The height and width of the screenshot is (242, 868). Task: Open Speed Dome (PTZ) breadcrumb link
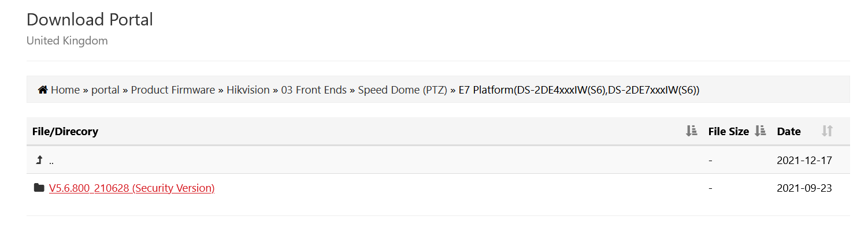point(402,90)
